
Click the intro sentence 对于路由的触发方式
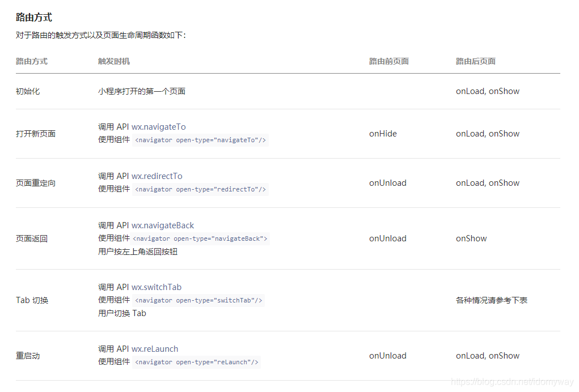pyautogui.click(x=101, y=35)
